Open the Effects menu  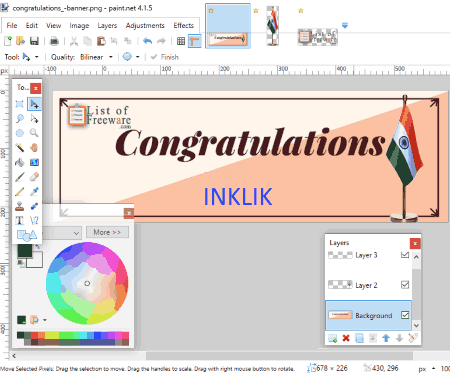tap(183, 25)
